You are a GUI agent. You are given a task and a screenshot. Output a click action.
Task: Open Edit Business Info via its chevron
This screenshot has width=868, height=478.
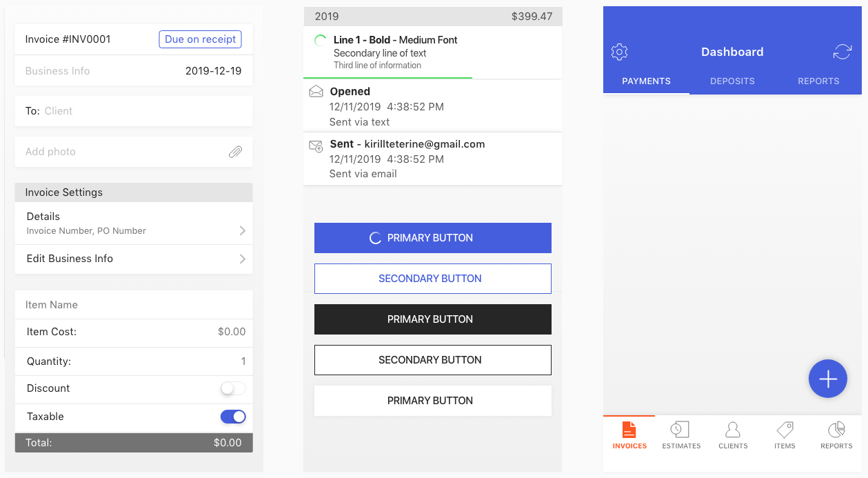(x=242, y=259)
